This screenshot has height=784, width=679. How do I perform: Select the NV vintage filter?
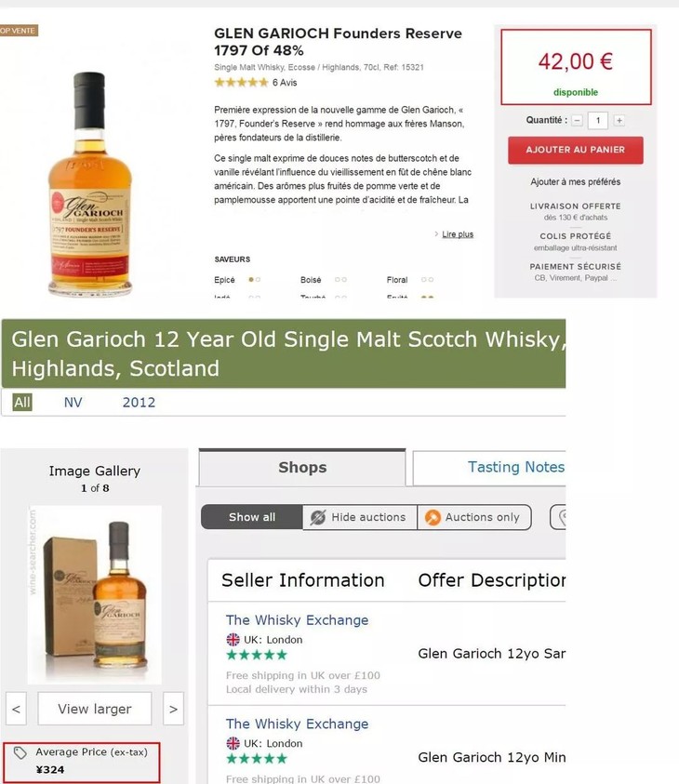(73, 402)
